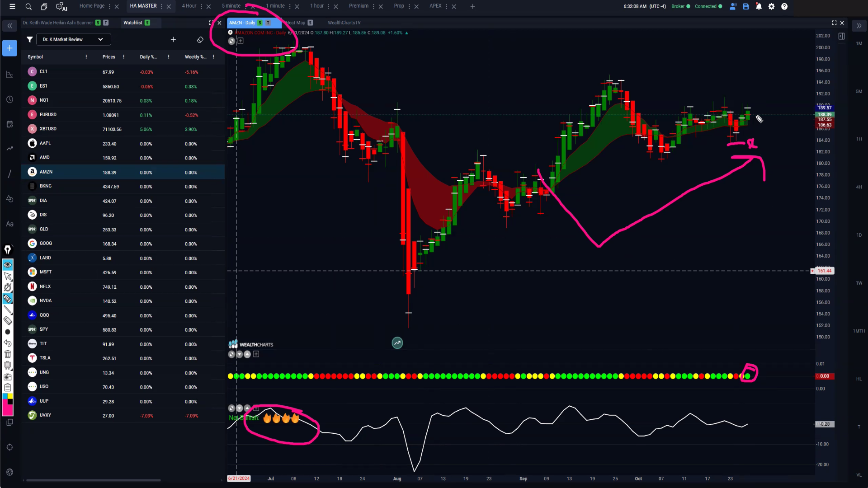868x488 pixels.
Task: Select the highlighter marker tool
Action: 8,298
